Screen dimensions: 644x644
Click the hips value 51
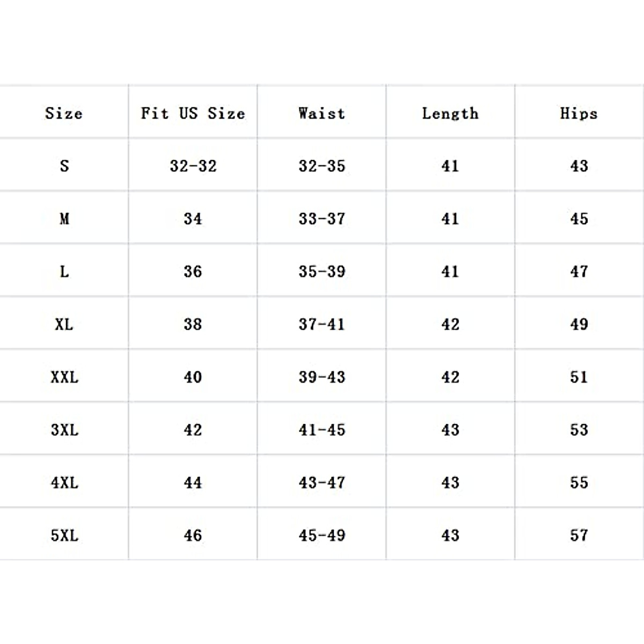579,377
